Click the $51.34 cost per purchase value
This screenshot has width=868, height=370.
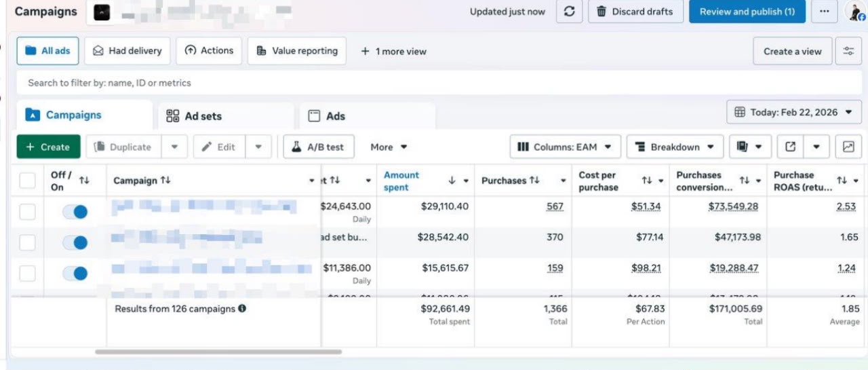click(646, 206)
